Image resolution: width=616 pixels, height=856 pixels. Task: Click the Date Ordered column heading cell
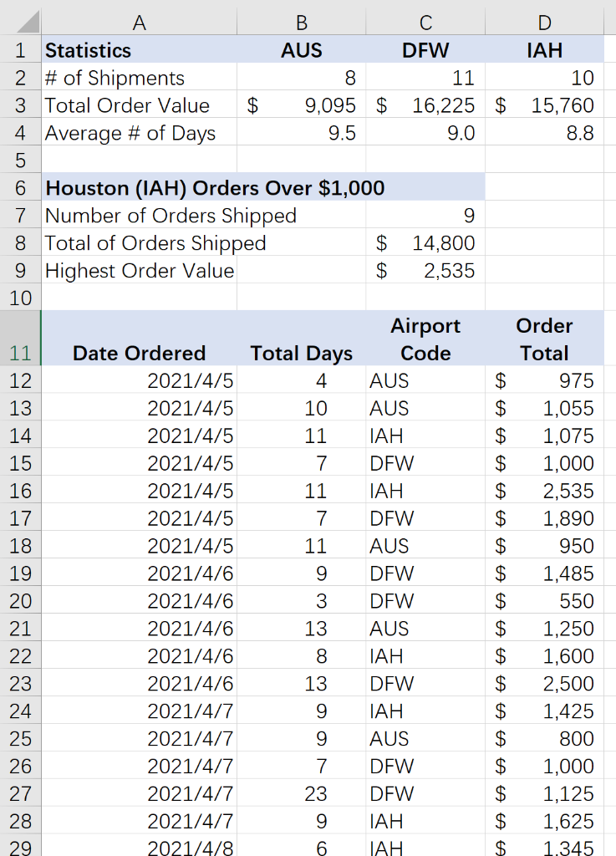point(139,338)
